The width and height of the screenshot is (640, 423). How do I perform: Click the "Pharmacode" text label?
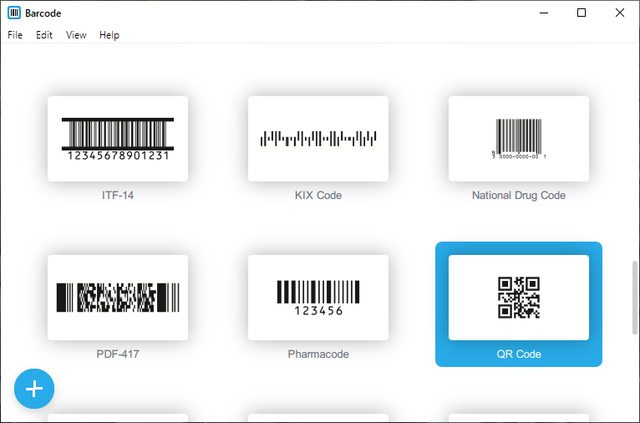[x=318, y=354]
